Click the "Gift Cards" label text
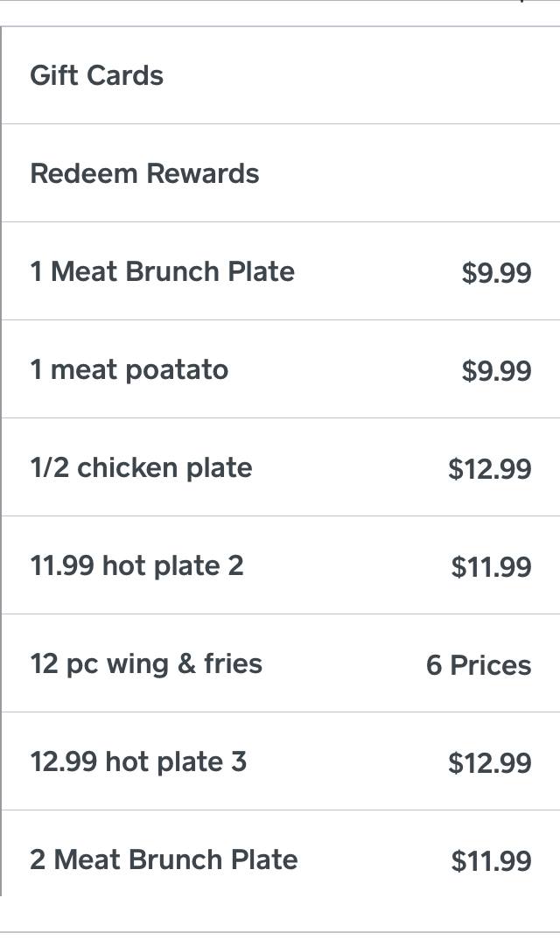Image resolution: width=560 pixels, height=940 pixels. point(96,76)
